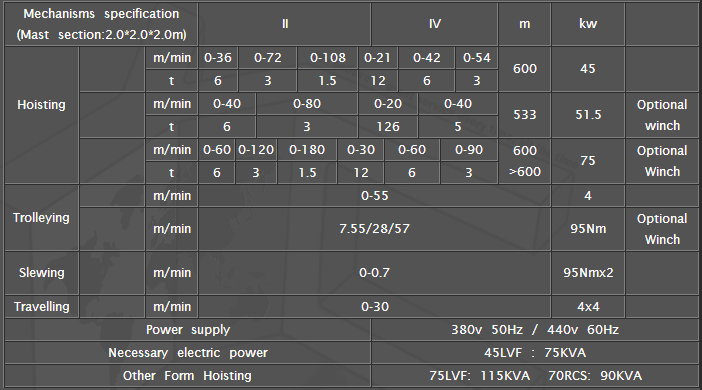Select the IV column header
702x390 pixels.
click(435, 24)
